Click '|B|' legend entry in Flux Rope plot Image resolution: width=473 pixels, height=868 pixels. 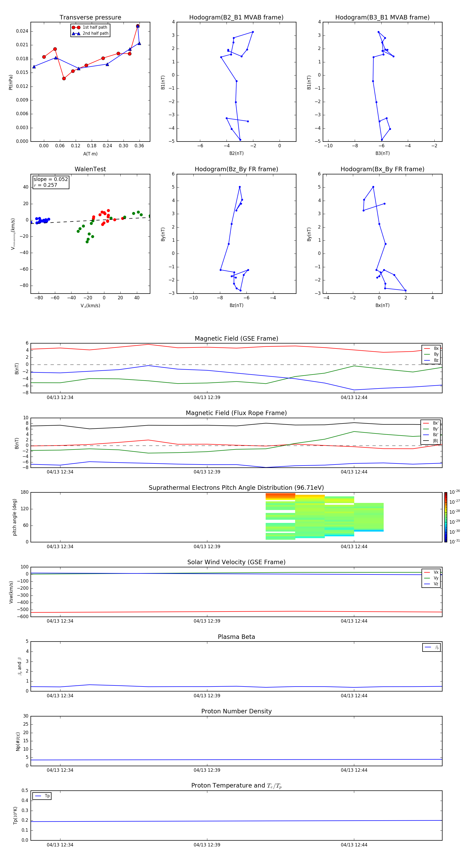pyautogui.click(x=431, y=441)
